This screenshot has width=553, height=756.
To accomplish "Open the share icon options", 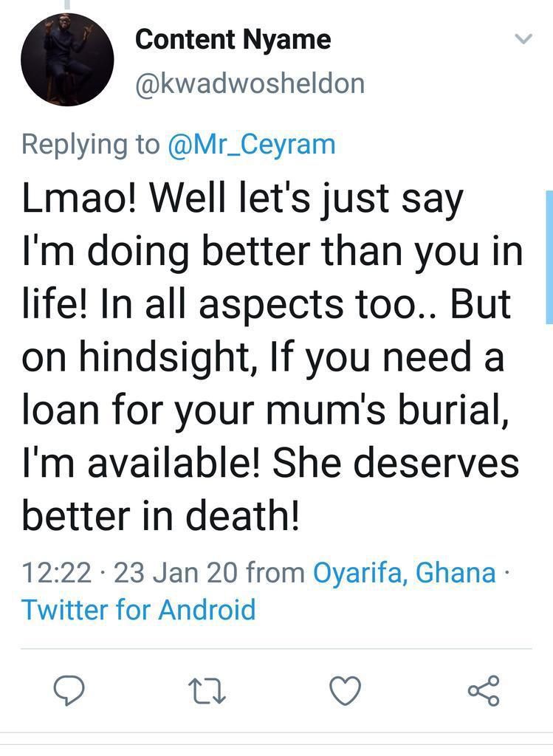I will [484, 691].
